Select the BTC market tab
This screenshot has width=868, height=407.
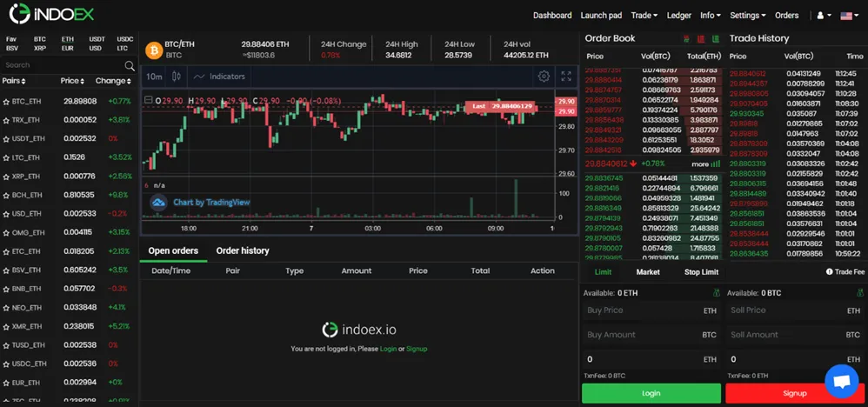40,39
